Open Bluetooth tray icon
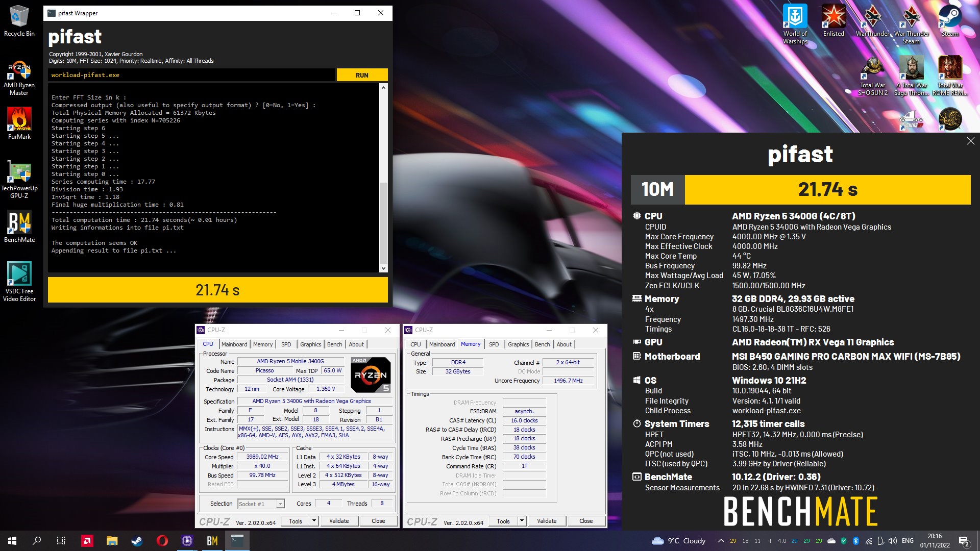Image resolution: width=980 pixels, height=551 pixels. click(x=856, y=541)
